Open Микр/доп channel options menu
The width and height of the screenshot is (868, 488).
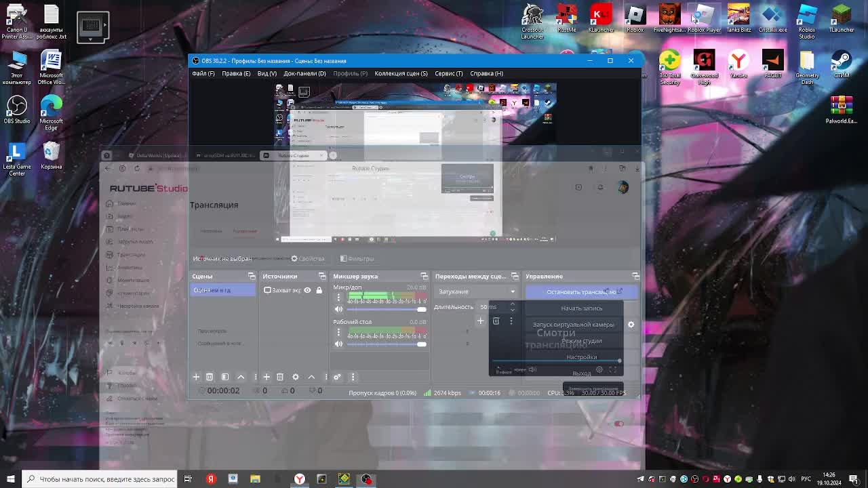[338, 298]
